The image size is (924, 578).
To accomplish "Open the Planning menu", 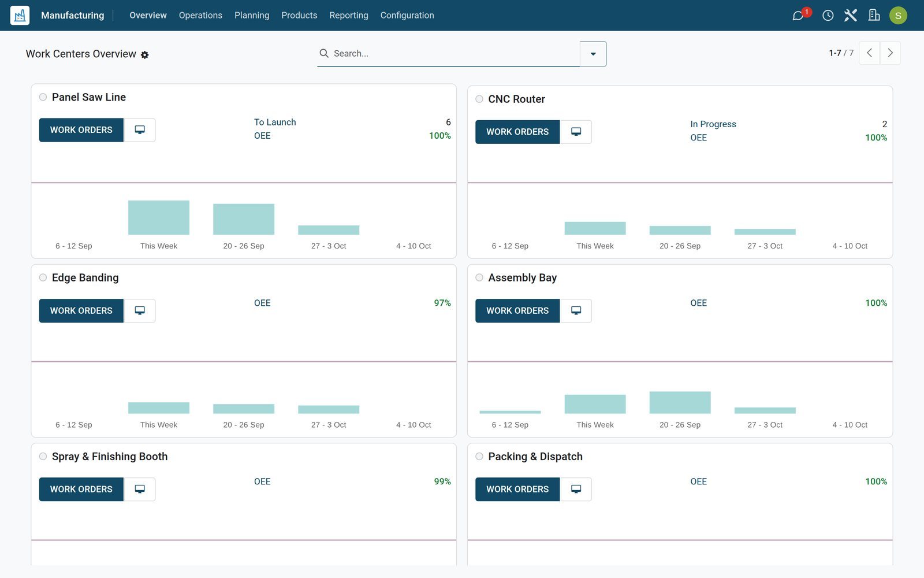I will (x=252, y=16).
